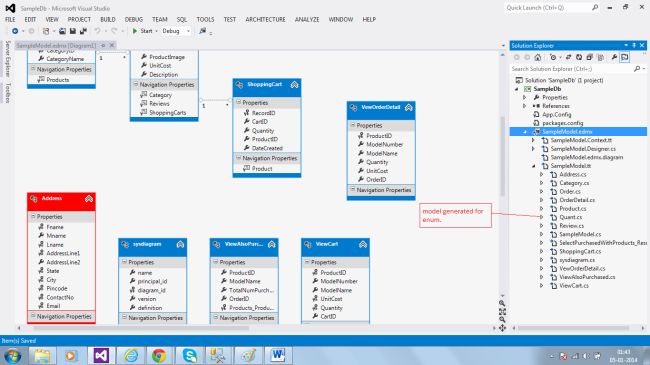Click the Windows Start button
The width and height of the screenshot is (650, 365).
[x=12, y=356]
